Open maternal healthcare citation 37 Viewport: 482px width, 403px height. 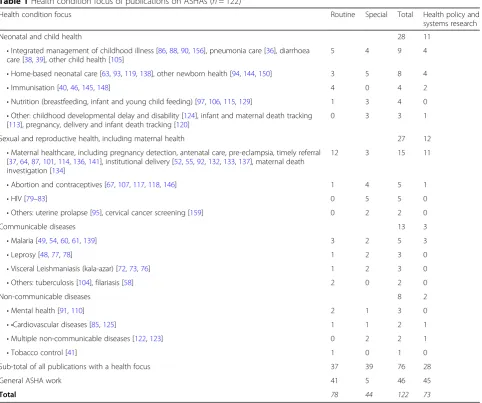[12, 162]
